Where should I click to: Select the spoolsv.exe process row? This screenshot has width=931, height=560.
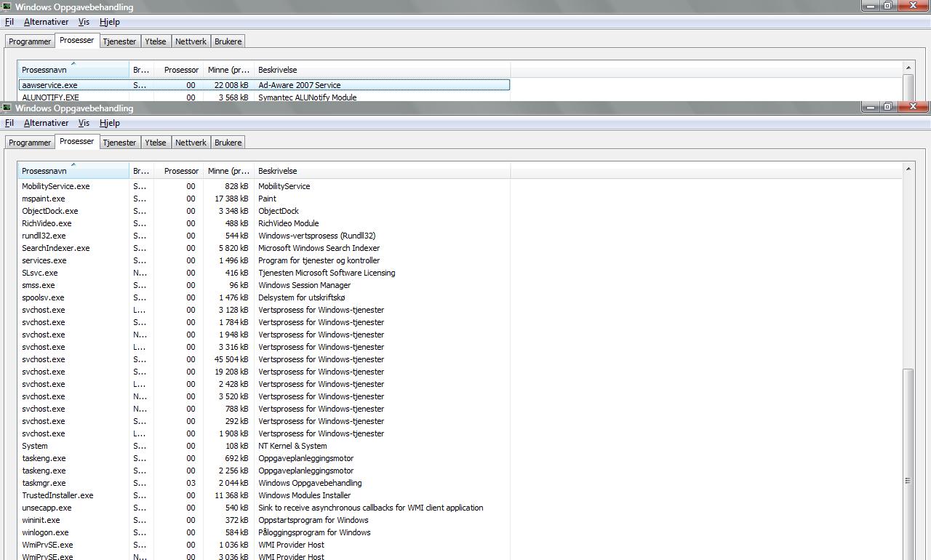[x=264, y=297]
